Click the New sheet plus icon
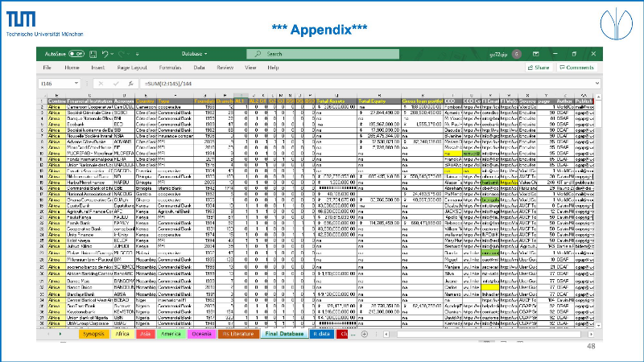Viewport: 644px width, 362px height. click(365, 334)
